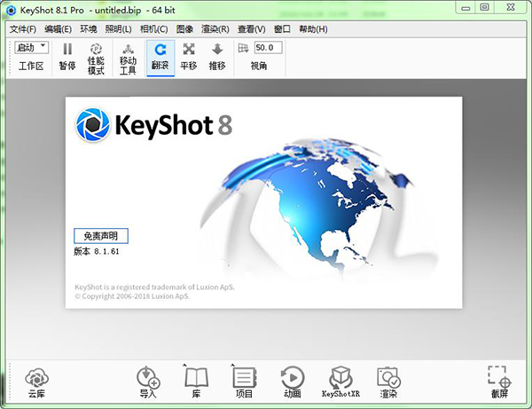This screenshot has height=409, width=532.
Task: Open the 窗口 menu
Action: [282, 29]
